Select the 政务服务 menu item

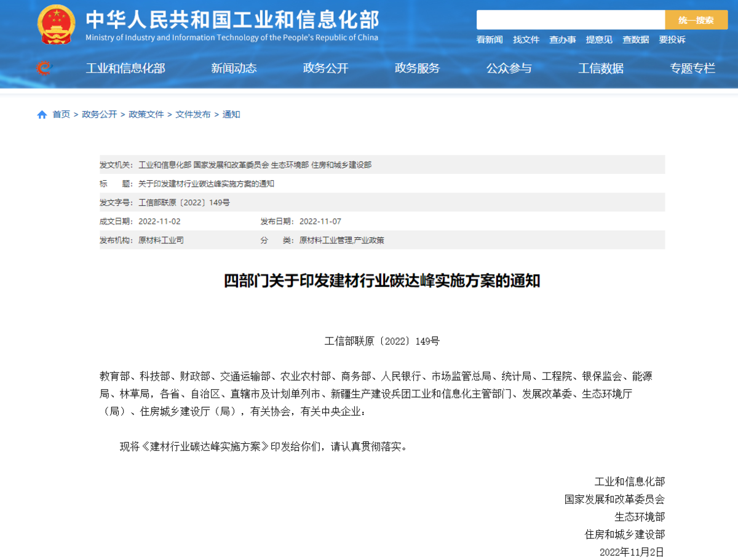418,68
